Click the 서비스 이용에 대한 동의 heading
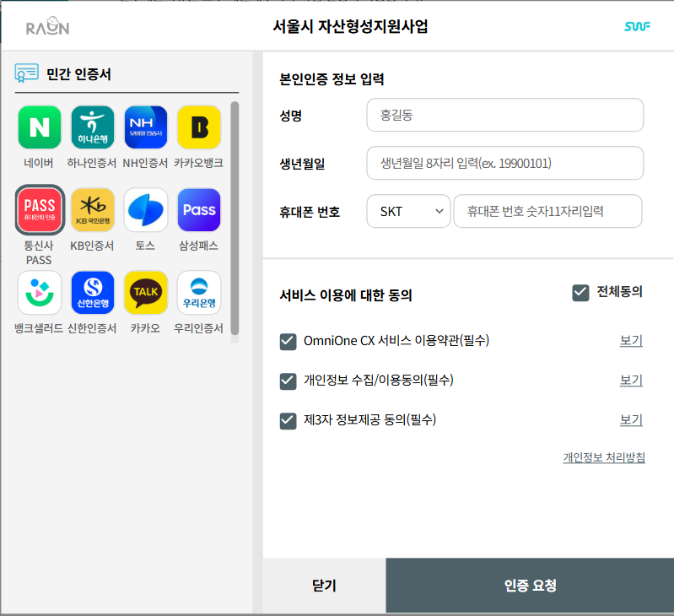The height and width of the screenshot is (616, 674). tap(346, 295)
